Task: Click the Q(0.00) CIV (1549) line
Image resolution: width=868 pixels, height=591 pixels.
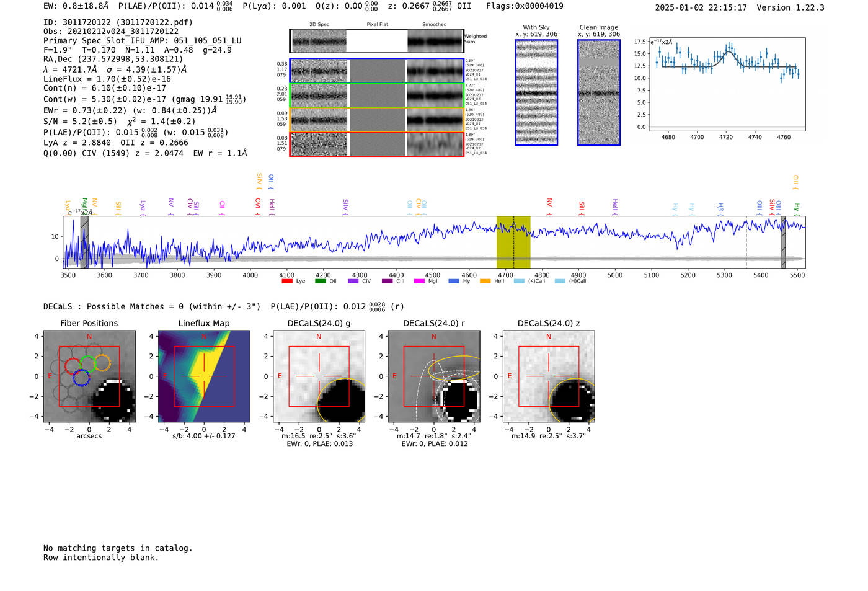Action: click(x=145, y=153)
